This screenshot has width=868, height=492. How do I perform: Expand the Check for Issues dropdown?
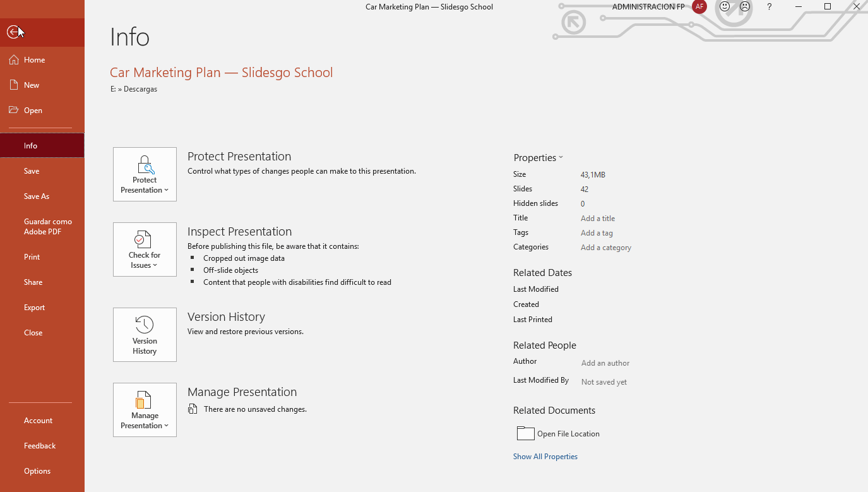click(x=145, y=249)
